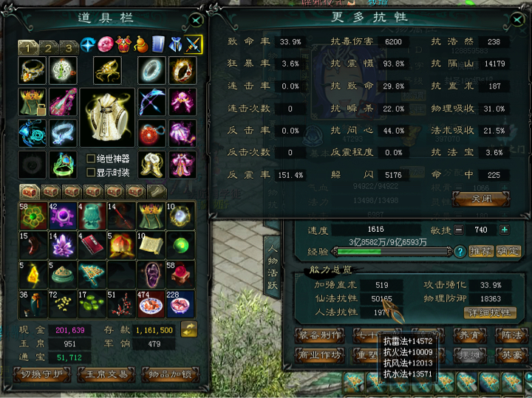Click the 关闭 button in resistance panel
Screen dimensions: 532x398
(x=481, y=199)
